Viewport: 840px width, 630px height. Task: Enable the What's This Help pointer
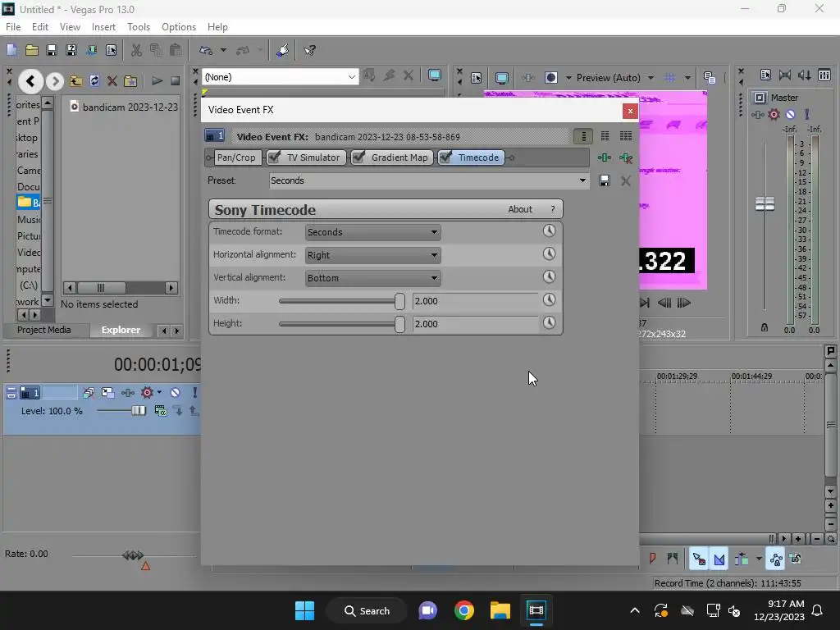click(x=309, y=50)
